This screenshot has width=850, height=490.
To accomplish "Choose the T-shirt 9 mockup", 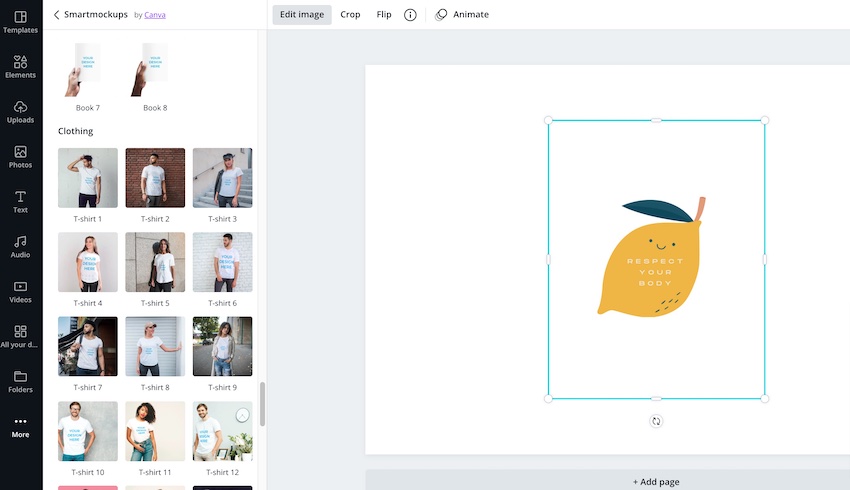I will point(222,346).
